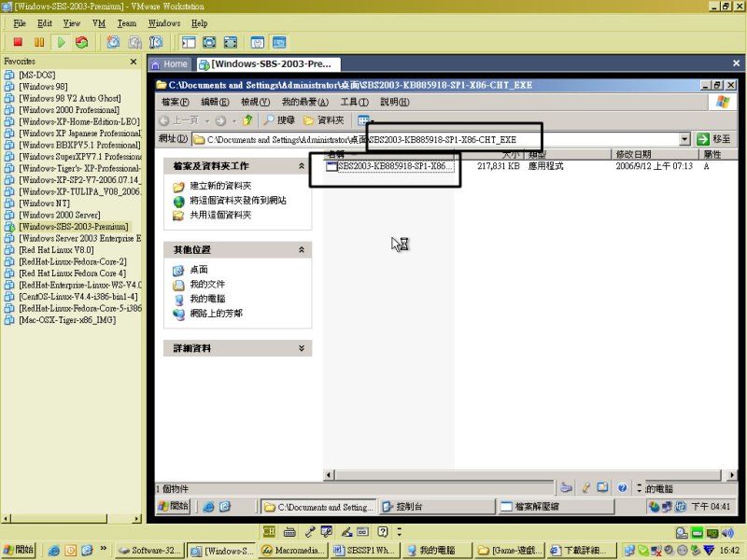Collapse the 檔案及資料夾工作 panel
The height and width of the screenshot is (560, 747).
[x=302, y=166]
